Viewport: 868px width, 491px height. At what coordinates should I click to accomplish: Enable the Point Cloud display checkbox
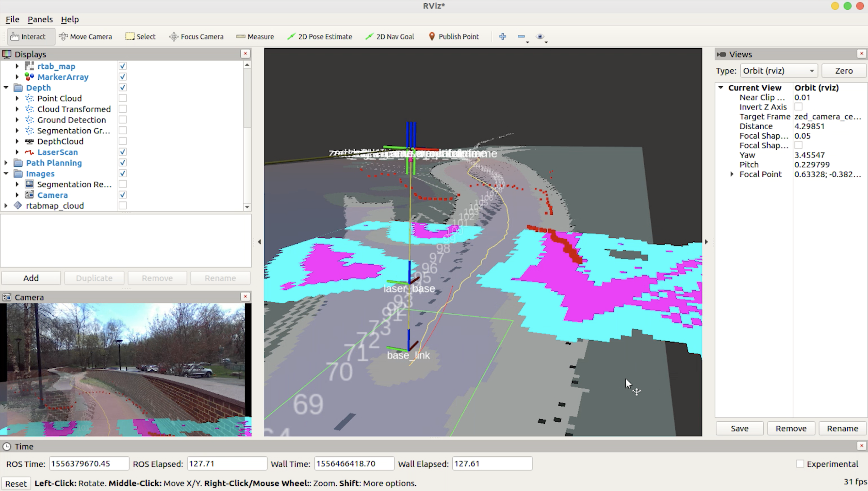tap(123, 98)
